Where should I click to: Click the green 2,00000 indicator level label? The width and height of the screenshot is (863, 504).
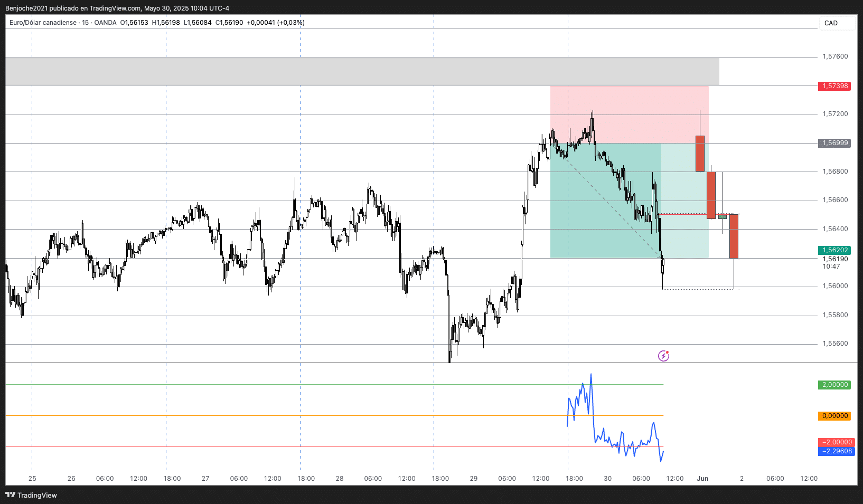tap(834, 385)
